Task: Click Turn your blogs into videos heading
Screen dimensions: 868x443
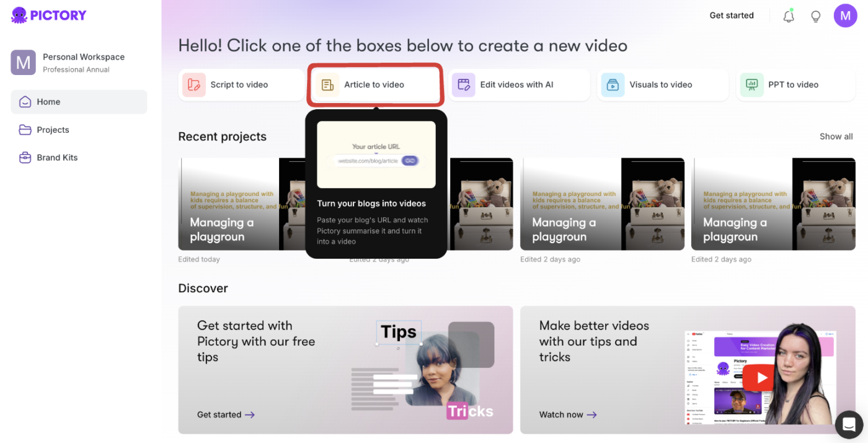Action: pos(371,204)
